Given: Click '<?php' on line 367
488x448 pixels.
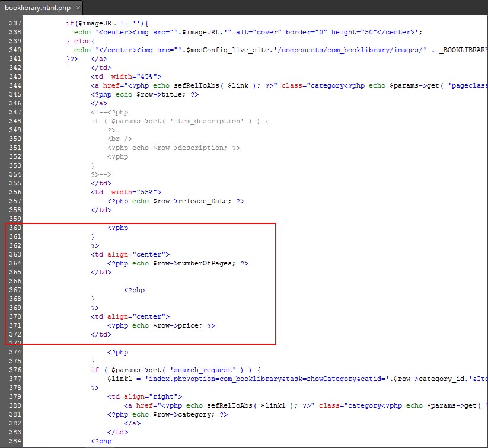Looking at the screenshot, I should pyautogui.click(x=134, y=290).
